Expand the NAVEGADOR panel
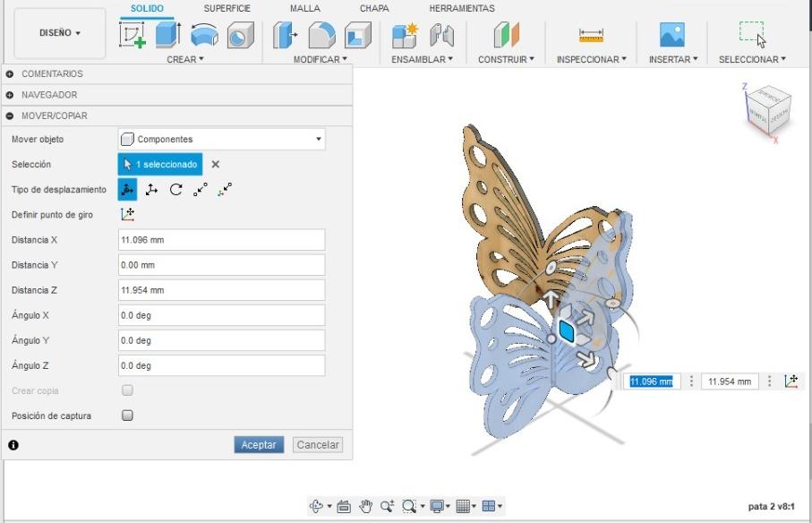The width and height of the screenshot is (812, 523). click(10, 95)
